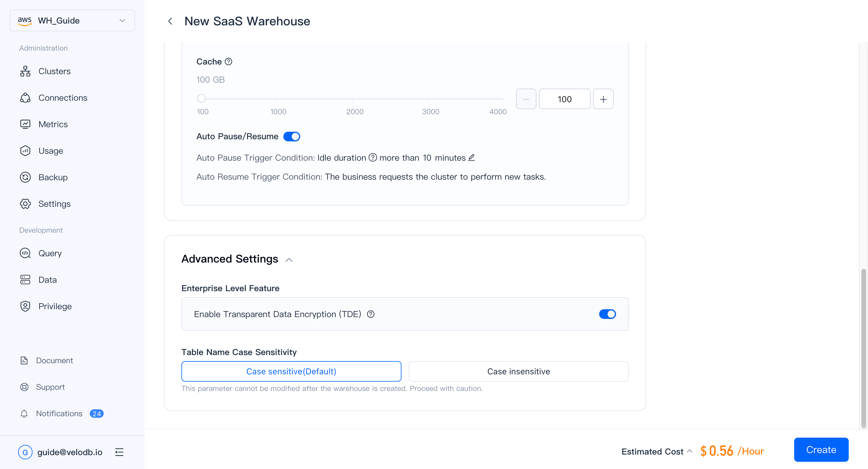Image resolution: width=868 pixels, height=469 pixels.
Task: Collapse the Advanced Settings section
Action: (289, 260)
